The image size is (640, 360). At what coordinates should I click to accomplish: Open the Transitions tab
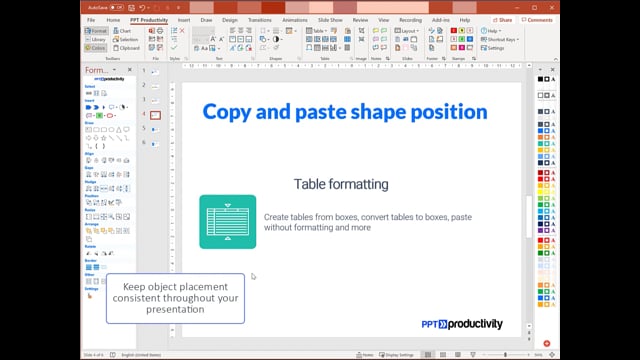point(260,20)
